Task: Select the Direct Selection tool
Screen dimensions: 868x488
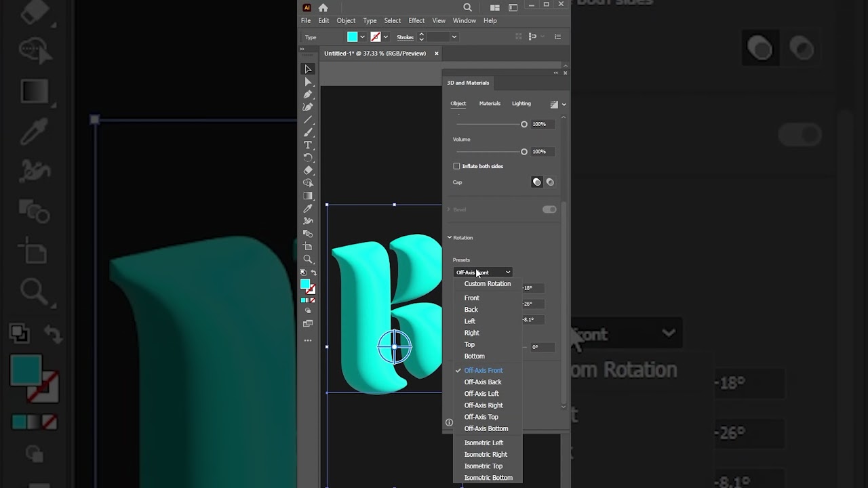Action: [308, 82]
